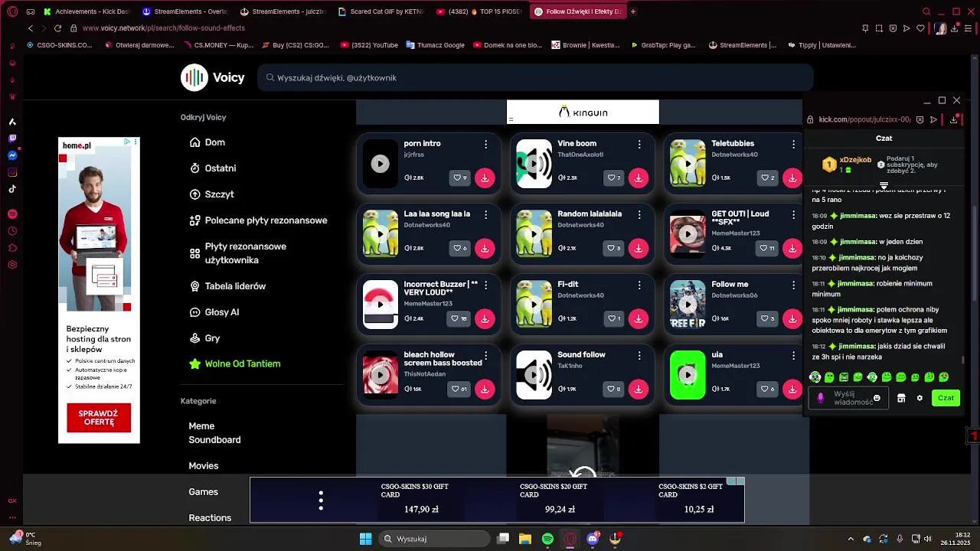Download the 'Vine boom' sound
The width and height of the screenshot is (980, 551).
tap(639, 178)
